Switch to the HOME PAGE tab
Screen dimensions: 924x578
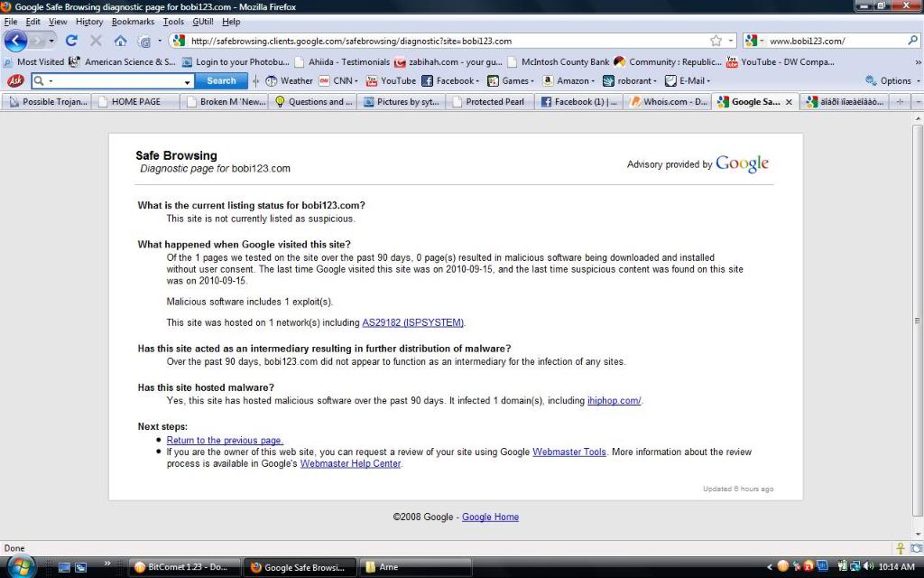[x=135, y=101]
